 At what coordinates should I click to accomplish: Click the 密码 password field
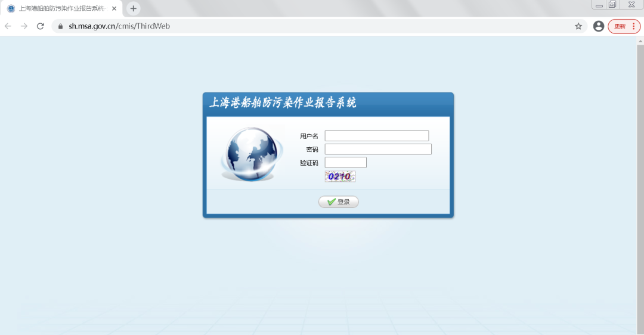tap(378, 149)
